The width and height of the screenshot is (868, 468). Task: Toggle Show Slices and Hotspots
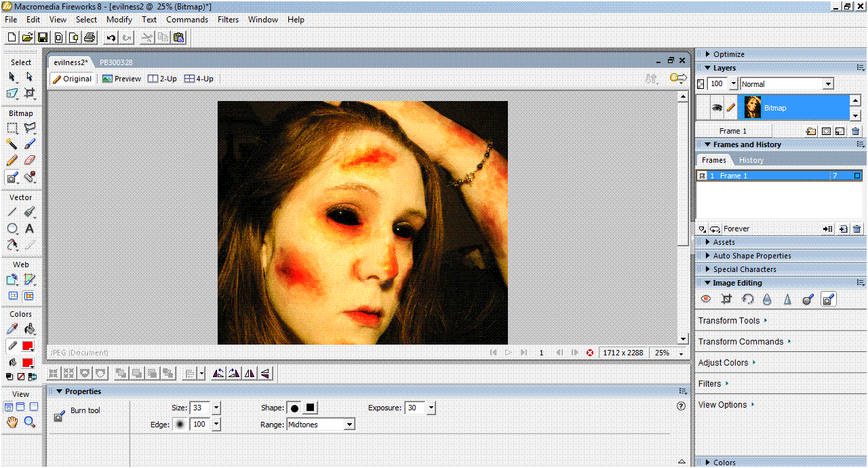tap(29, 296)
